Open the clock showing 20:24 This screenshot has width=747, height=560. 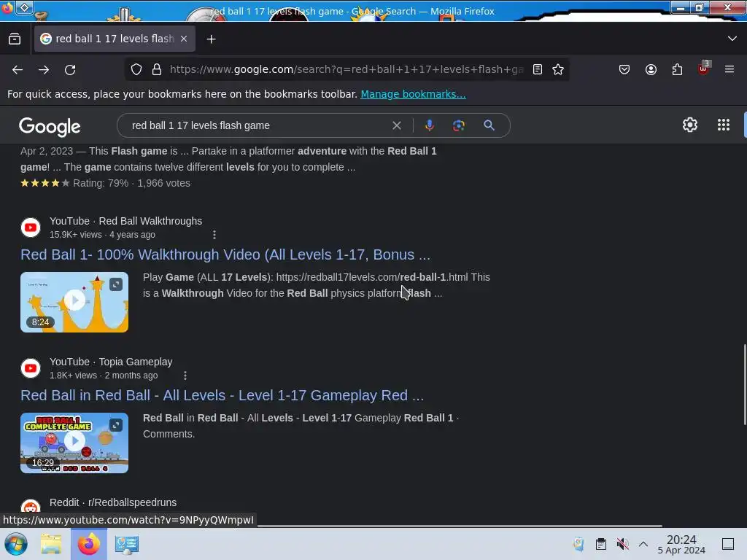(x=681, y=544)
